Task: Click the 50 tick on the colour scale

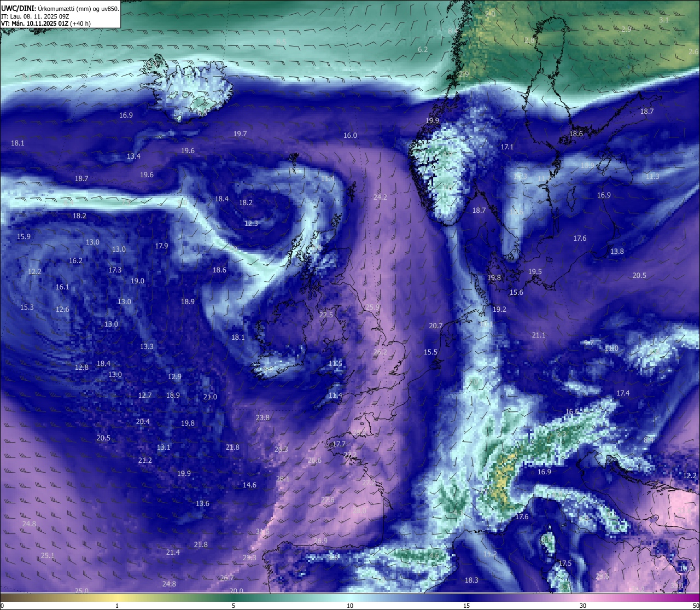Action: click(696, 606)
